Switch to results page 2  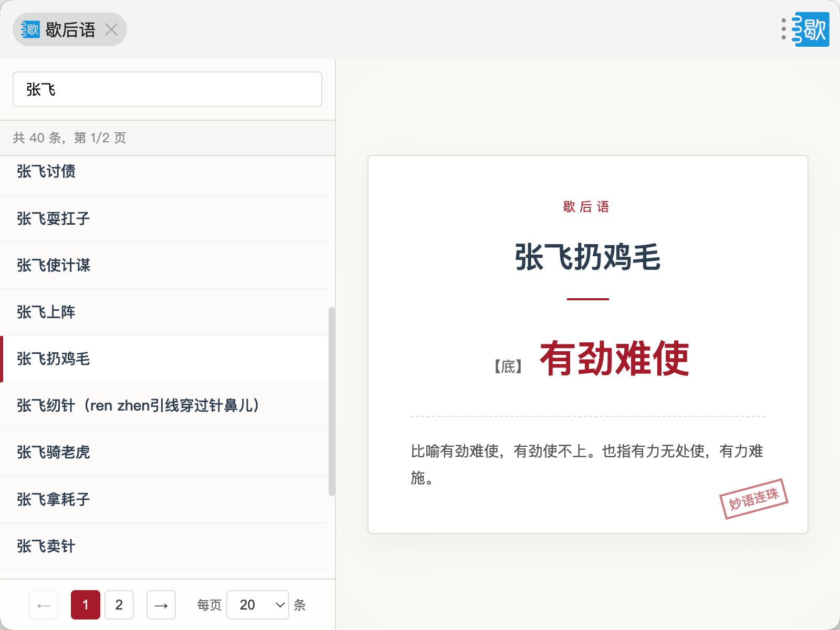click(119, 605)
